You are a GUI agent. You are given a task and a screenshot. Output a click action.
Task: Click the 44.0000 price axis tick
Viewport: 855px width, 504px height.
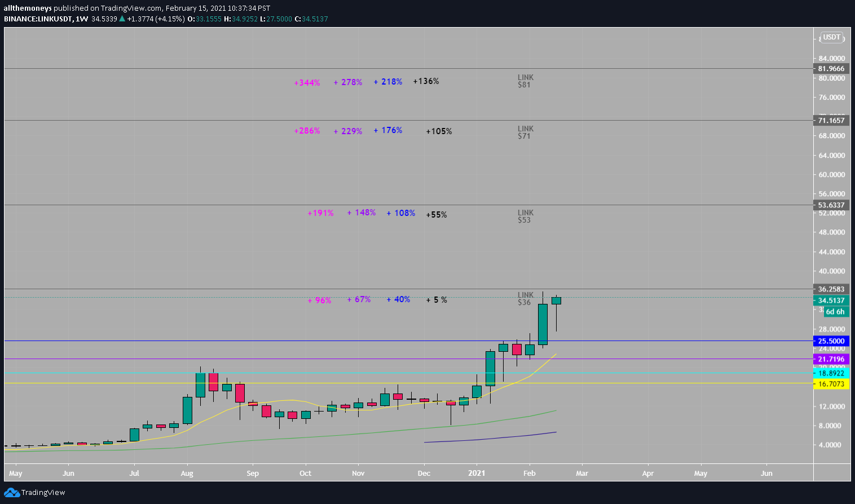[x=832, y=252]
